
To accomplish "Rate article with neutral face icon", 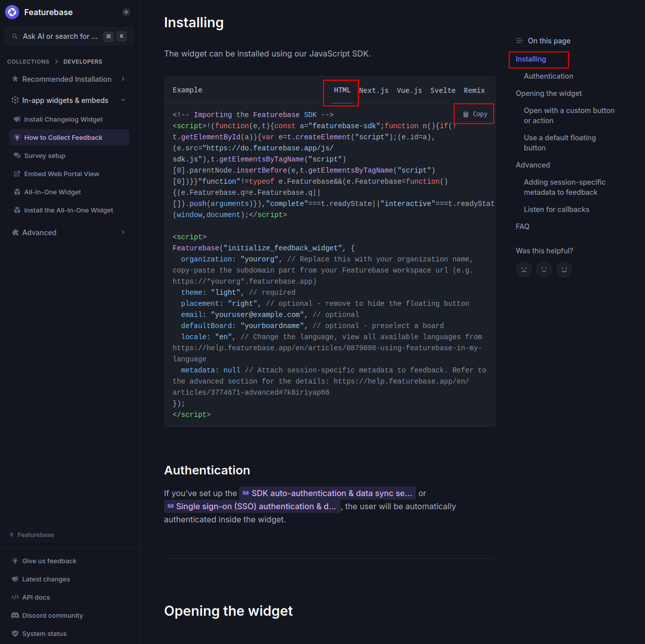I will 544,270.
